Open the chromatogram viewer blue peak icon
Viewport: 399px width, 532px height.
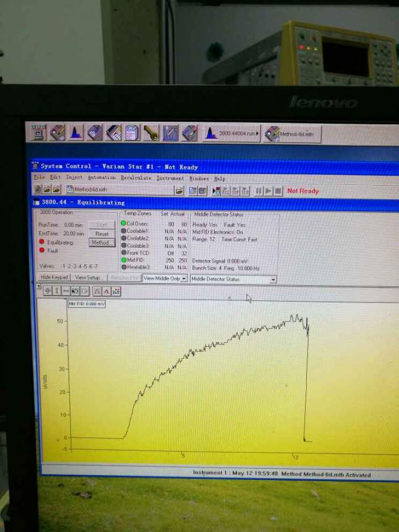click(x=76, y=132)
